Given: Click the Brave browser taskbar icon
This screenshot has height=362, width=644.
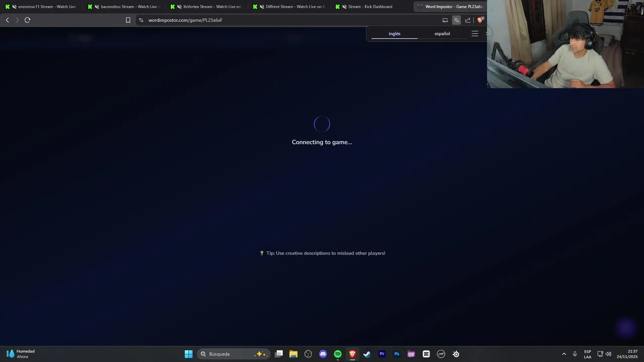Looking at the screenshot, I should point(352,354).
